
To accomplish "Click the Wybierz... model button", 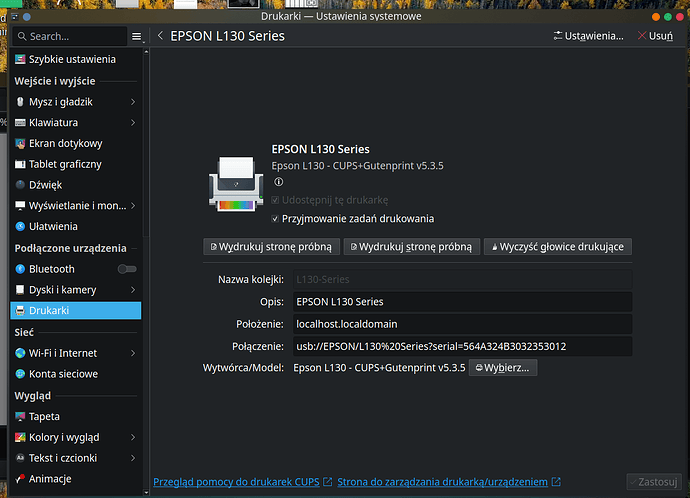I will (x=503, y=368).
